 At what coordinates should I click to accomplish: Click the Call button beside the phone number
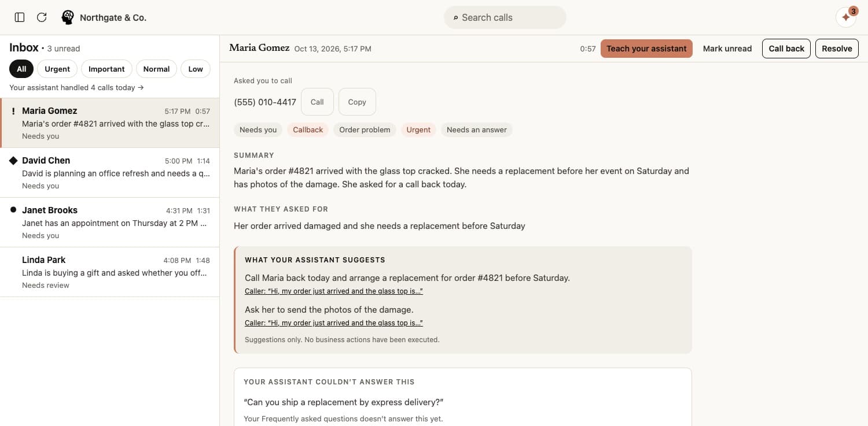(317, 102)
